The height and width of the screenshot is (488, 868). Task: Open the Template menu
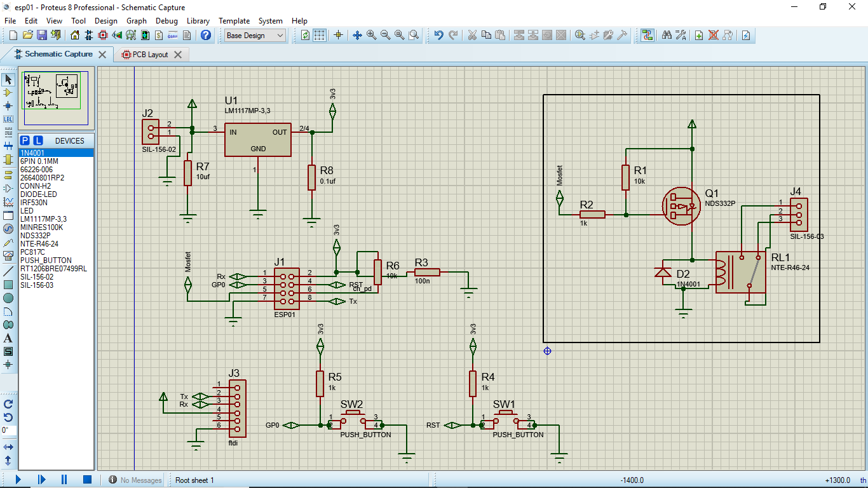tap(234, 21)
